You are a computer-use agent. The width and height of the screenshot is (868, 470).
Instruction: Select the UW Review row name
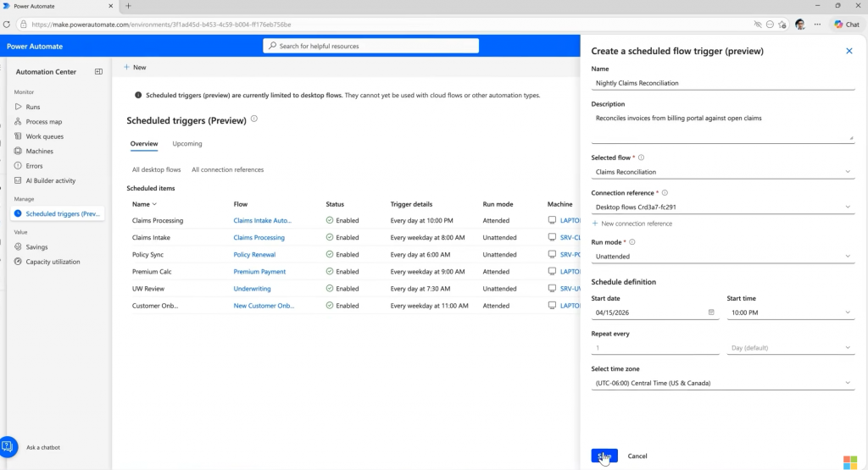pos(148,289)
